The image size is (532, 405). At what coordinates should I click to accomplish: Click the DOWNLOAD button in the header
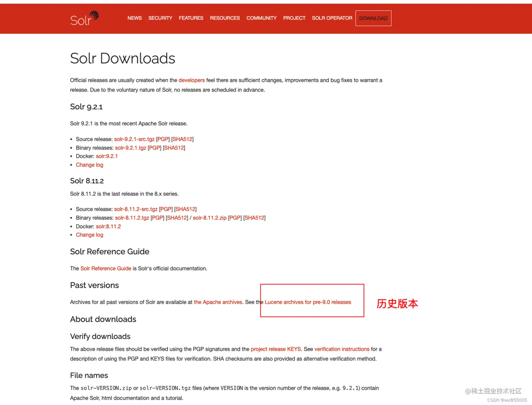[x=373, y=18]
